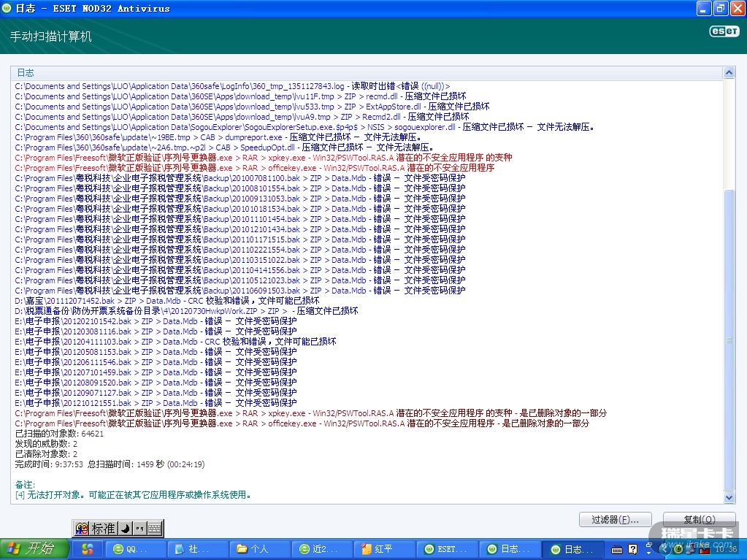The width and height of the screenshot is (747, 560).
Task: Click the 已清除对象数: 2 summary line
Action: coord(46,454)
